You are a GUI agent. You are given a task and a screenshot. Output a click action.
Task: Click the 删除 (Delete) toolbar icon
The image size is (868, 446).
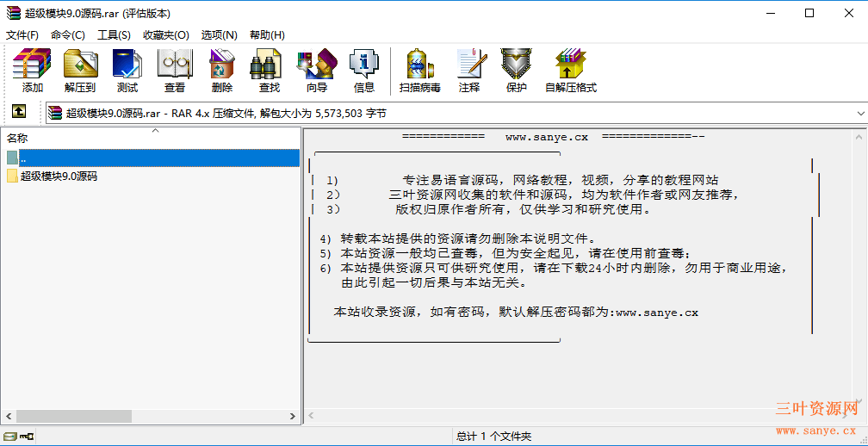[x=222, y=71]
